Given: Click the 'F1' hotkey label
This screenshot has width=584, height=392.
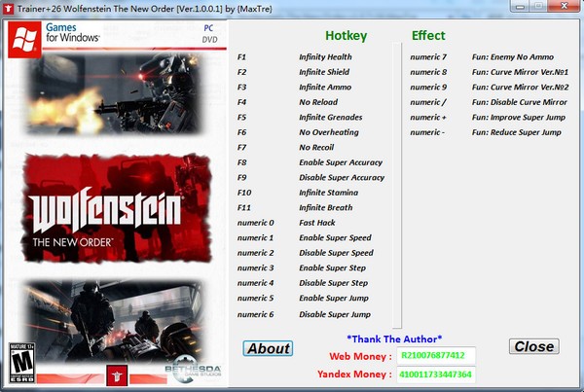Looking at the screenshot, I should tap(241, 57).
